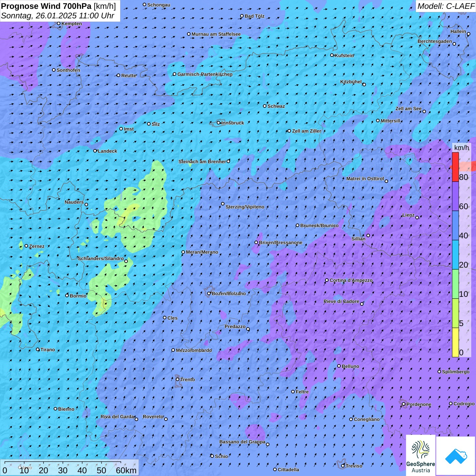The height and width of the screenshot is (476, 476).
Task: Click the Kitzbühel city marker
Action: (364, 84)
